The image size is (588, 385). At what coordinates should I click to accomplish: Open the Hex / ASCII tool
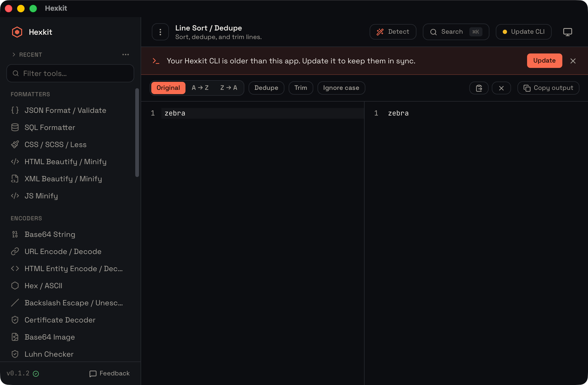point(71,286)
